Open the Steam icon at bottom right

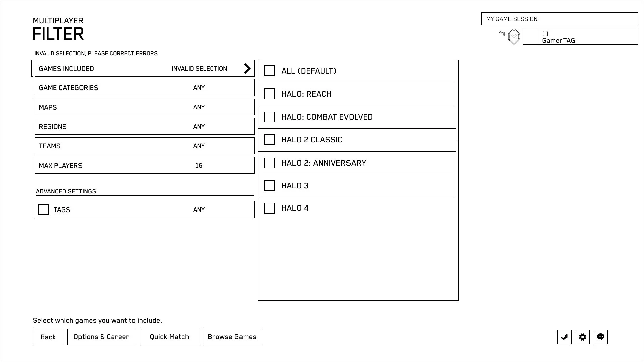coord(565,337)
